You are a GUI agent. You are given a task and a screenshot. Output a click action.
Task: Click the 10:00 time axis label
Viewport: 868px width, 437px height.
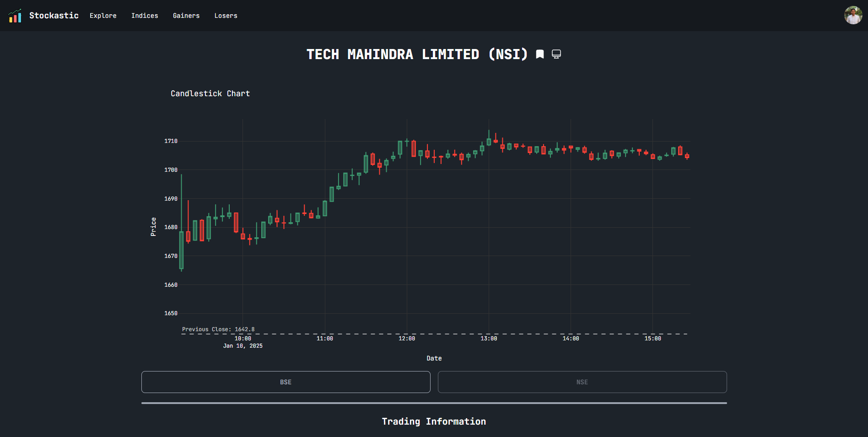(243, 339)
